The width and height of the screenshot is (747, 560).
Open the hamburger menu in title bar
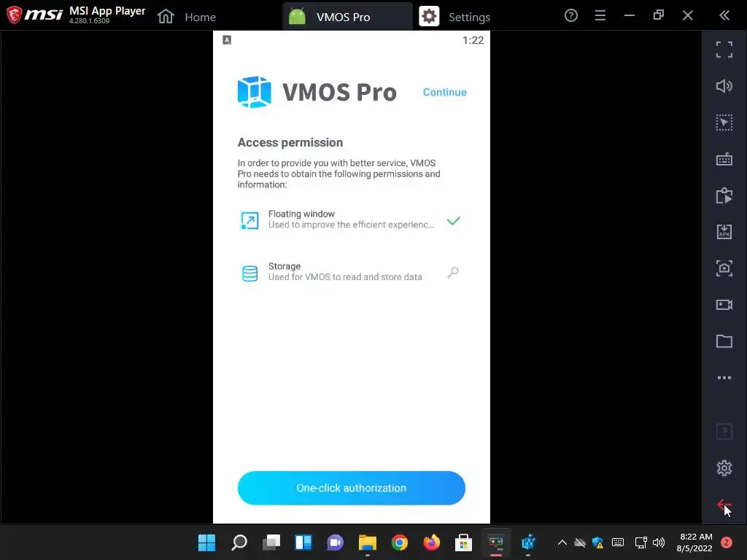tap(600, 16)
